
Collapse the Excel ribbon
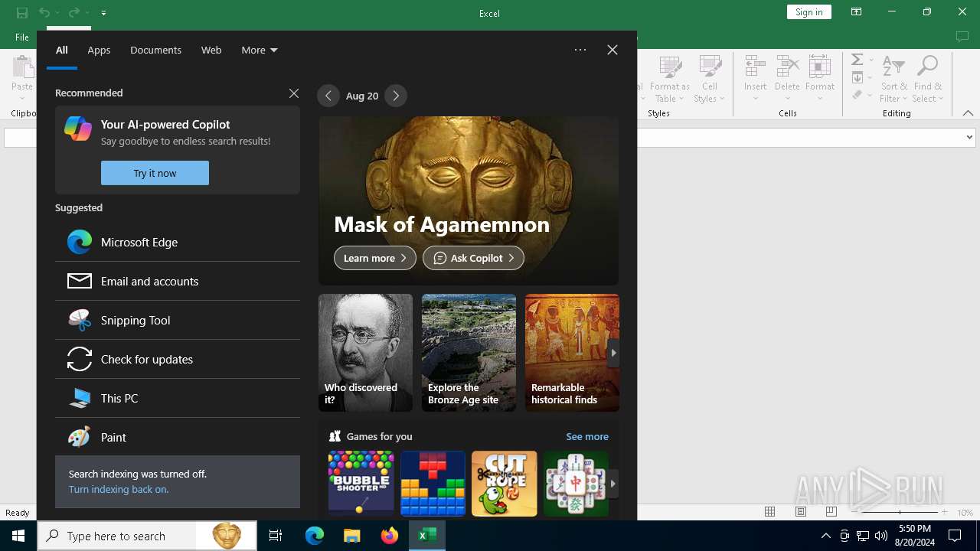(x=968, y=113)
